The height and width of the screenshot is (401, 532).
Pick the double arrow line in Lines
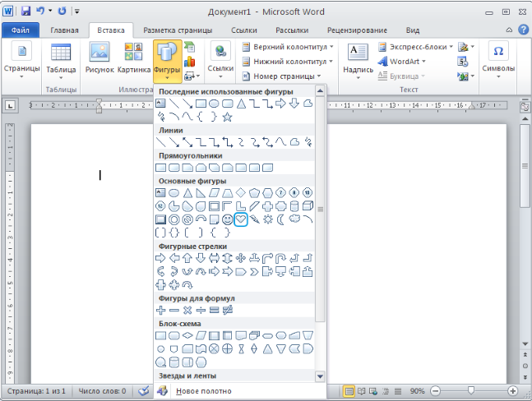pos(187,142)
